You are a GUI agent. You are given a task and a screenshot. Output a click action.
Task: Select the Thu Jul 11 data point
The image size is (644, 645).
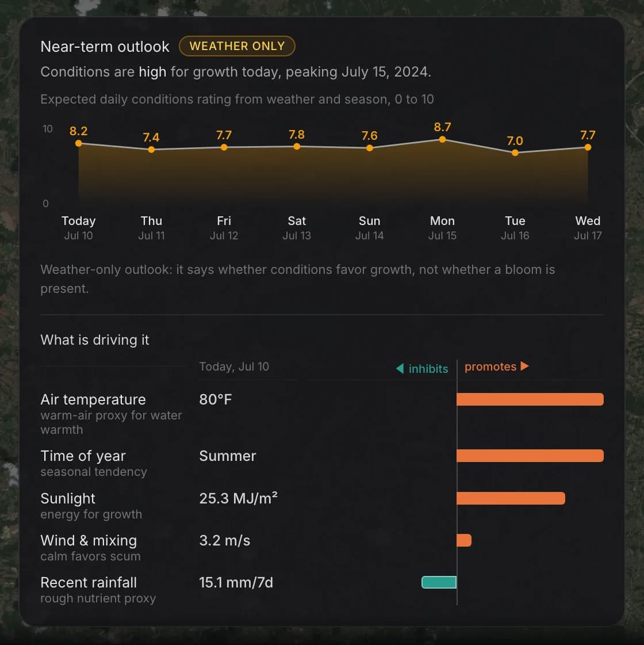pos(151,150)
